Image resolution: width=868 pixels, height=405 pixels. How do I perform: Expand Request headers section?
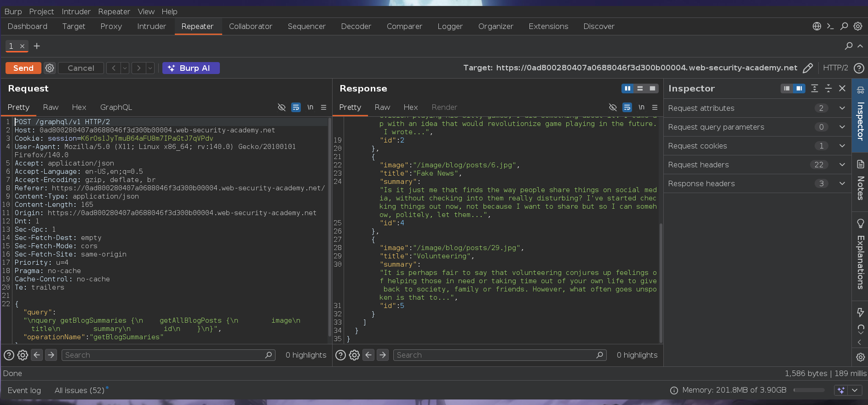(757, 165)
